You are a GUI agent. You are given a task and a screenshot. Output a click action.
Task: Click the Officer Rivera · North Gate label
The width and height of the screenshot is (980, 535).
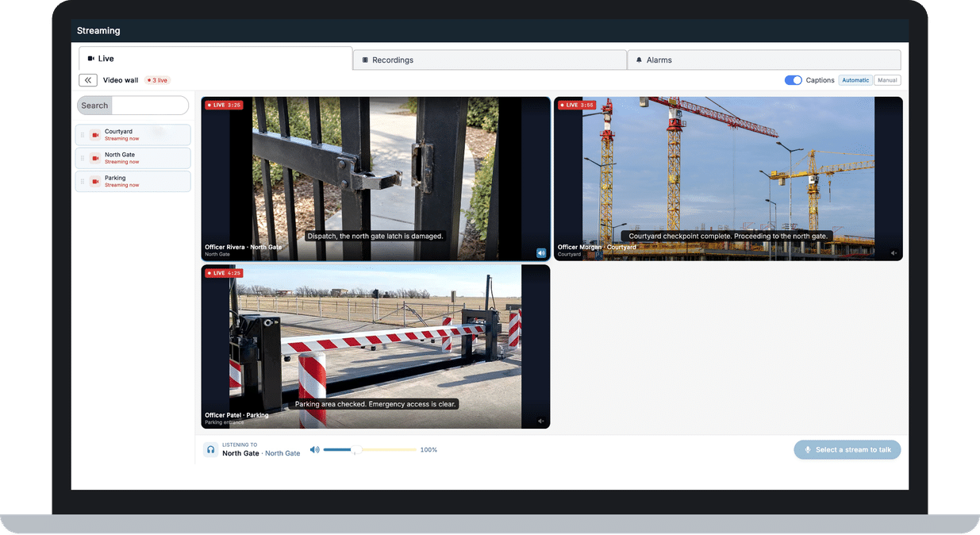[244, 247]
